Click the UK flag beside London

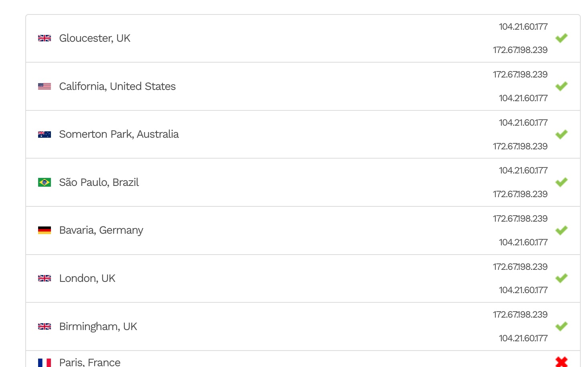pos(45,278)
